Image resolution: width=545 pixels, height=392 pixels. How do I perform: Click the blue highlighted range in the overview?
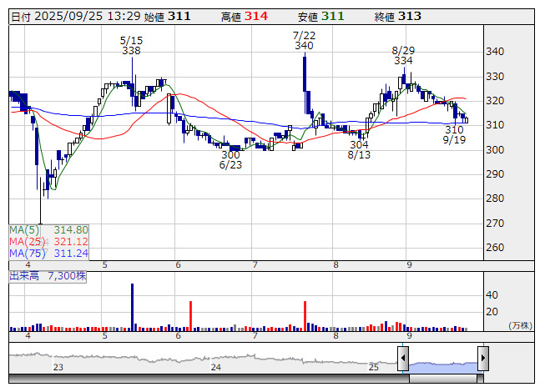pyautogui.click(x=442, y=364)
